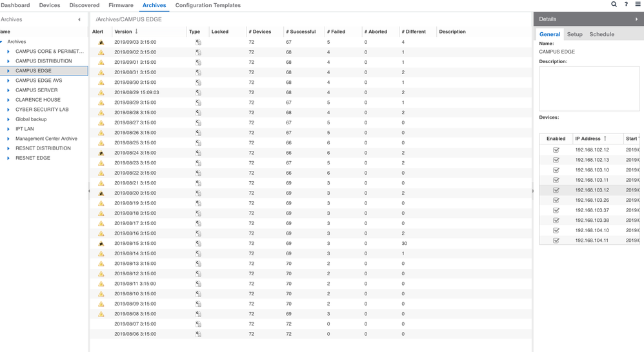This screenshot has width=644, height=352.
Task: Click type icon in 2019/08/06 row
Action: 198,334
